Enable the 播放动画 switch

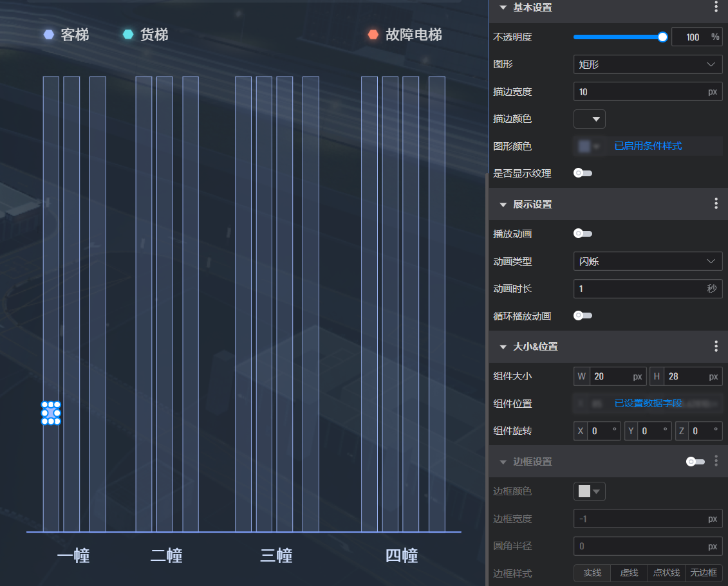[583, 233]
